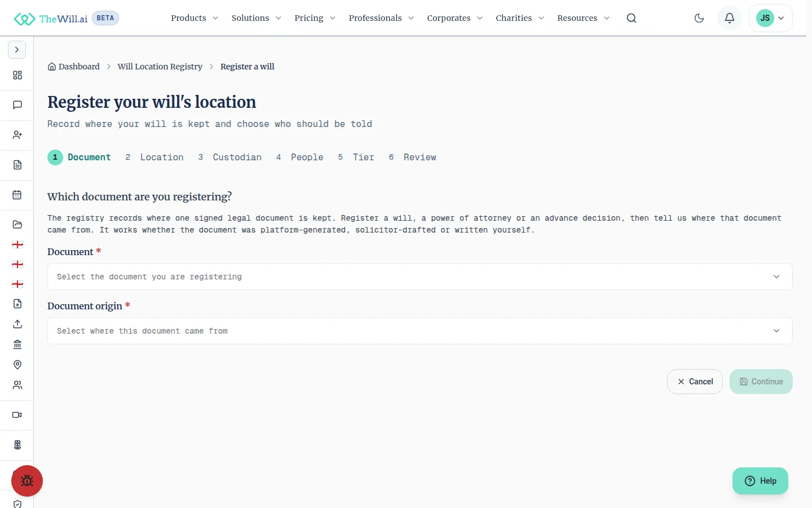Open the Professionals navigation menu

(x=382, y=18)
